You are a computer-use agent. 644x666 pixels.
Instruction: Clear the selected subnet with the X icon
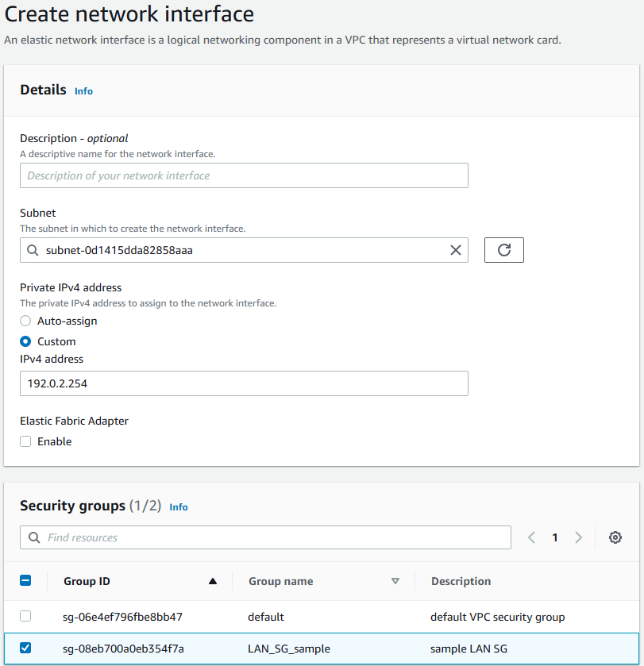[x=456, y=250]
